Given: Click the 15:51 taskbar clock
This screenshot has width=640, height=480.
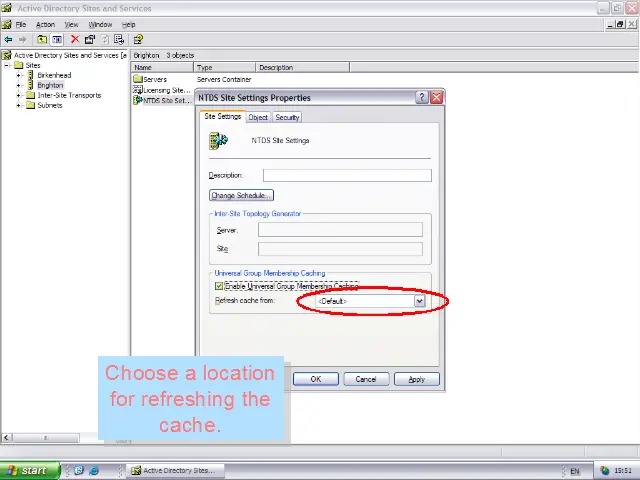Looking at the screenshot, I should coord(623,471).
